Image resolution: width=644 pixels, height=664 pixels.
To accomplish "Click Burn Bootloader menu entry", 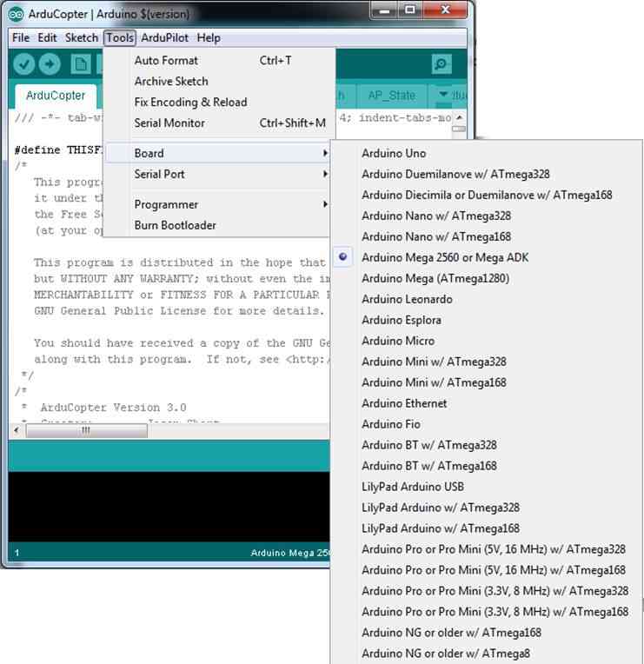I will click(175, 225).
